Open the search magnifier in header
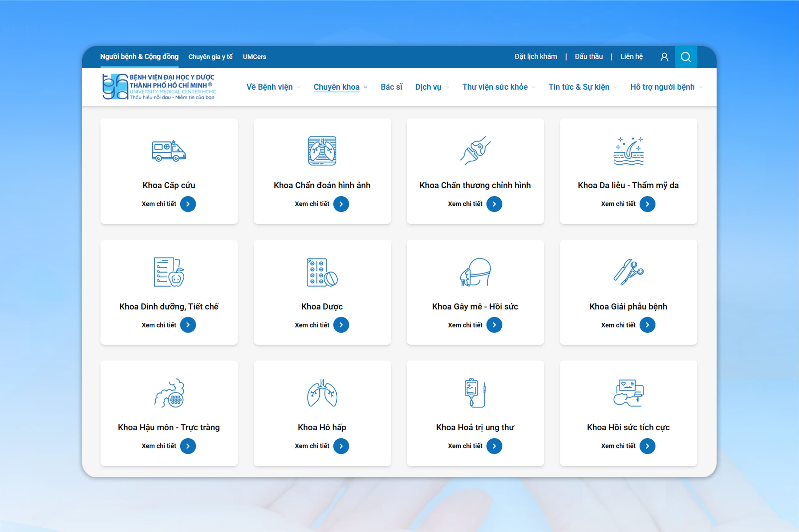Screen dimensions: 799x532 click(686, 57)
